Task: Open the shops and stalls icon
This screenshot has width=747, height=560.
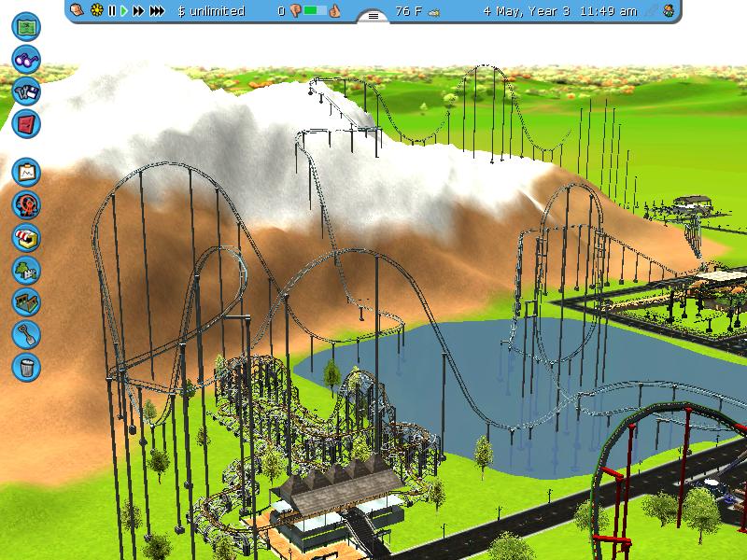Action: click(27, 237)
